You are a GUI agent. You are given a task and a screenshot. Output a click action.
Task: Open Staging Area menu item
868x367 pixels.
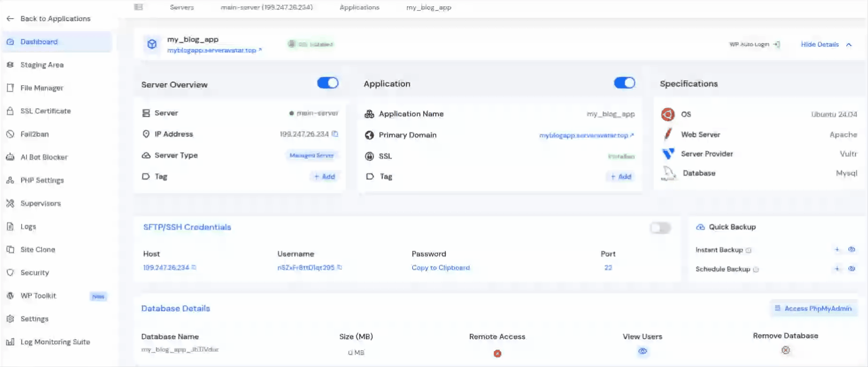pos(42,65)
